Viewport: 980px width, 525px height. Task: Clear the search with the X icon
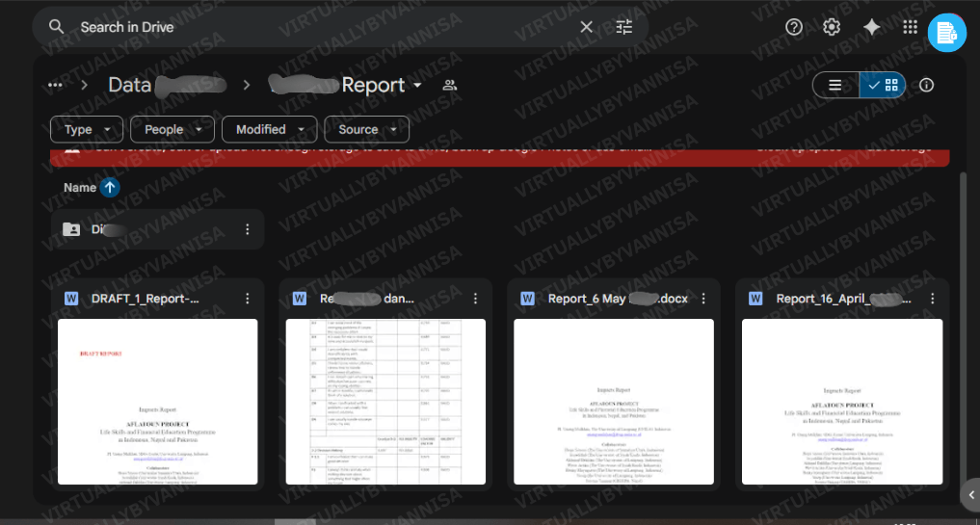coord(586,27)
